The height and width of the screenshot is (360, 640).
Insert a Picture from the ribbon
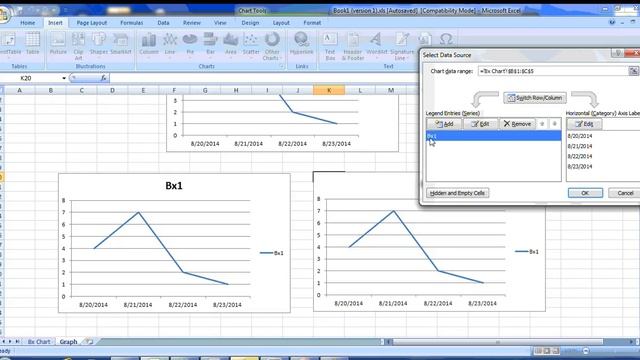[x=58, y=44]
